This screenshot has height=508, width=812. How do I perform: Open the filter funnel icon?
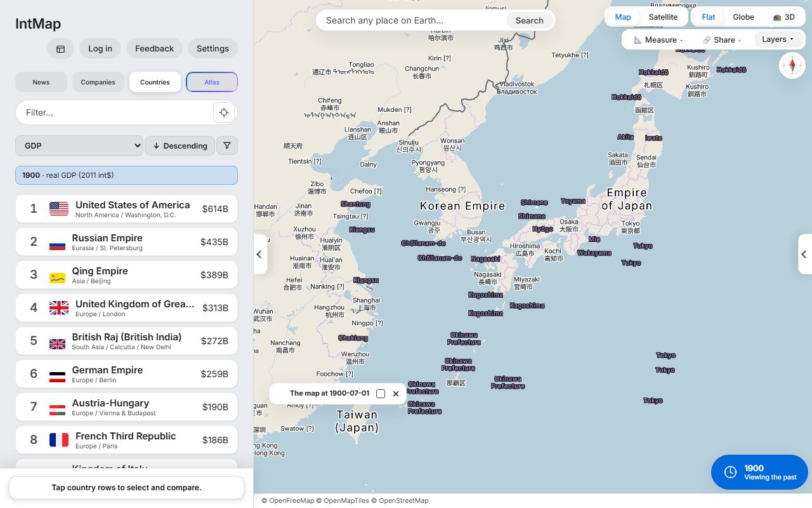click(227, 145)
